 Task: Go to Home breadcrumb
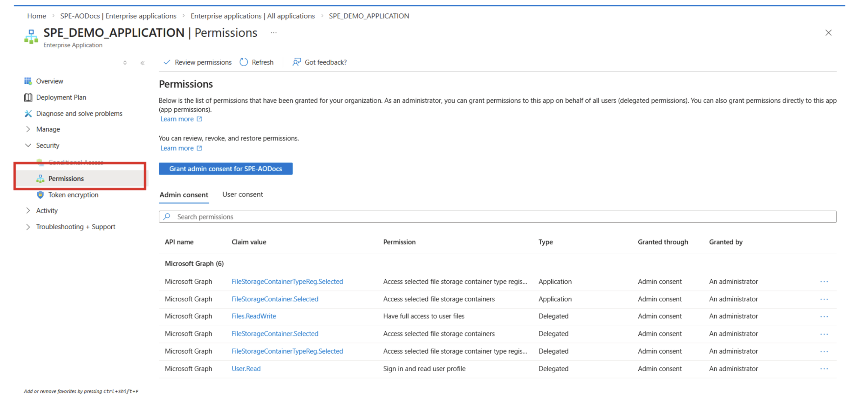pos(36,16)
